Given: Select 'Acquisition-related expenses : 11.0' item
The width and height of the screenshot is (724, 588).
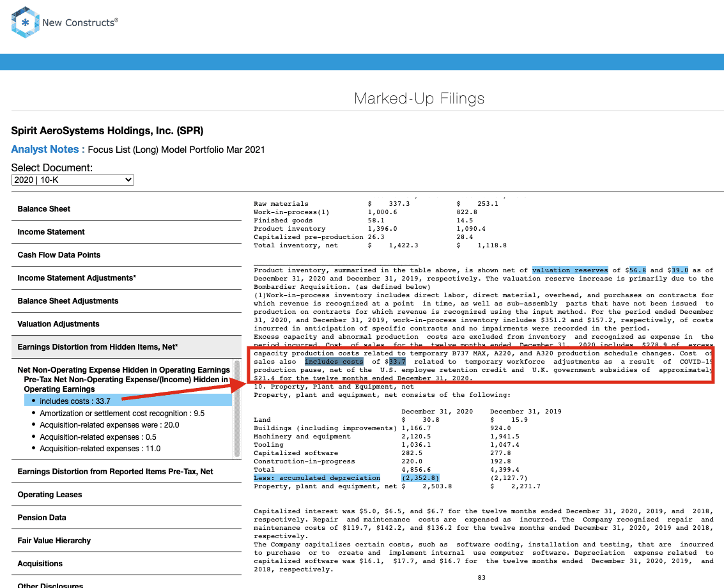Looking at the screenshot, I should 100,449.
